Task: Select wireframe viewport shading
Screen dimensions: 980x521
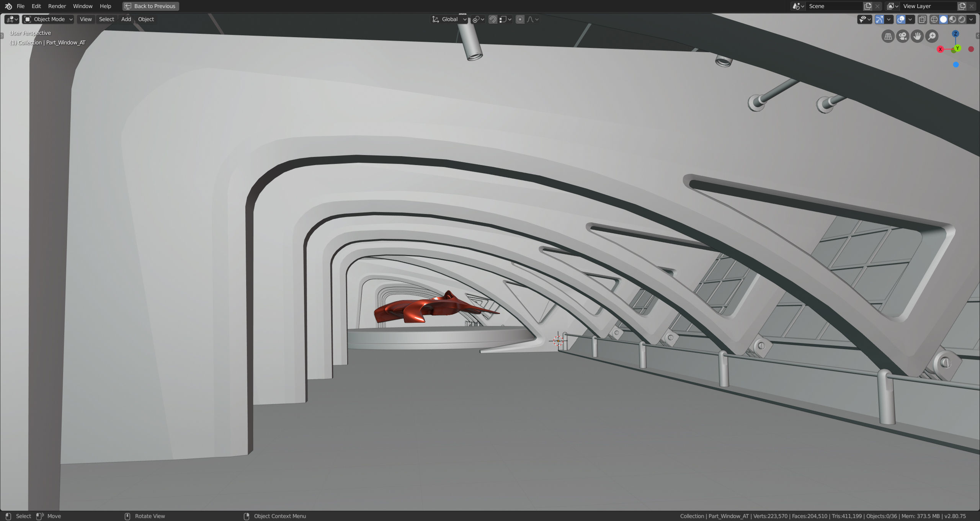Action: 934,19
